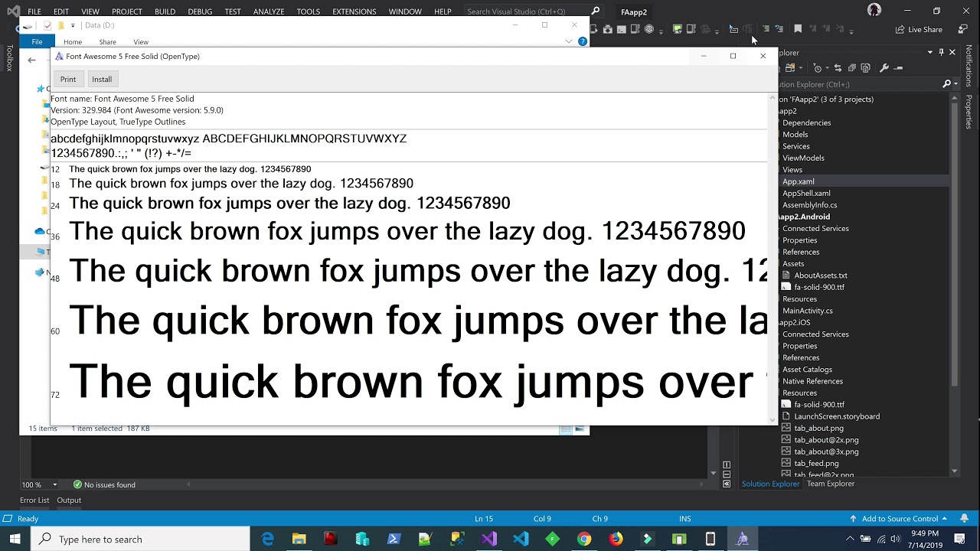
Task: Open Google Chrome from the taskbar
Action: 584,539
